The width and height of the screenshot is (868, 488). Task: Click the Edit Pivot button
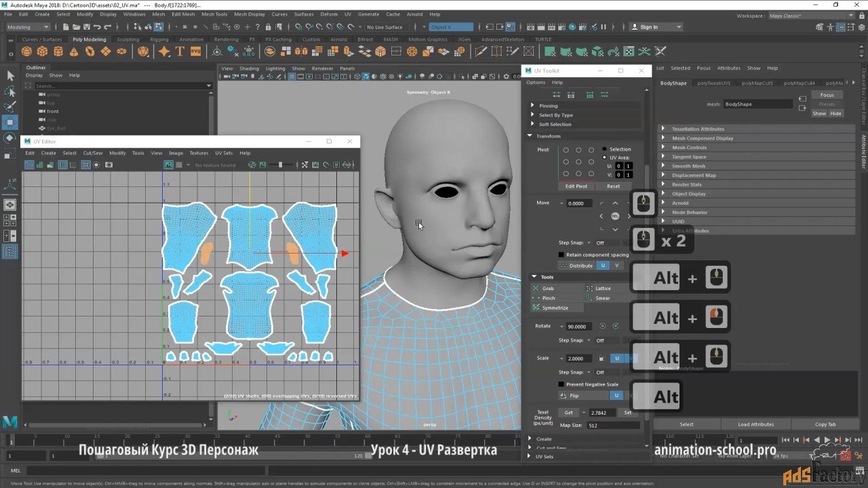point(576,186)
